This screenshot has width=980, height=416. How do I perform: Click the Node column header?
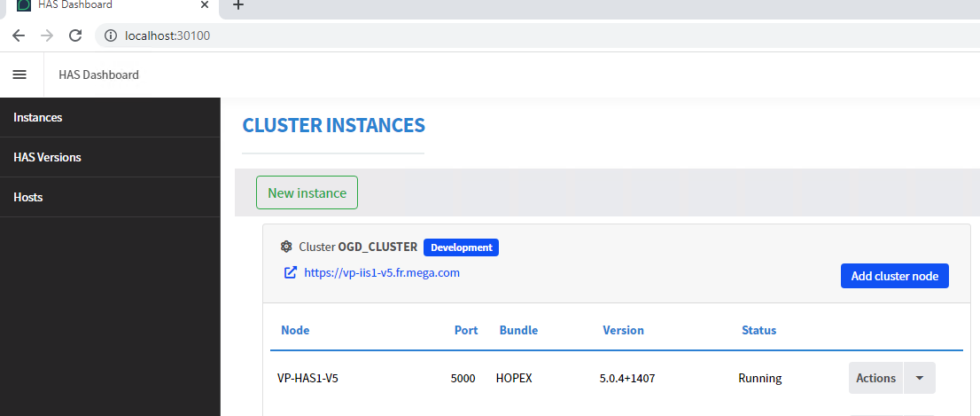[x=295, y=330]
